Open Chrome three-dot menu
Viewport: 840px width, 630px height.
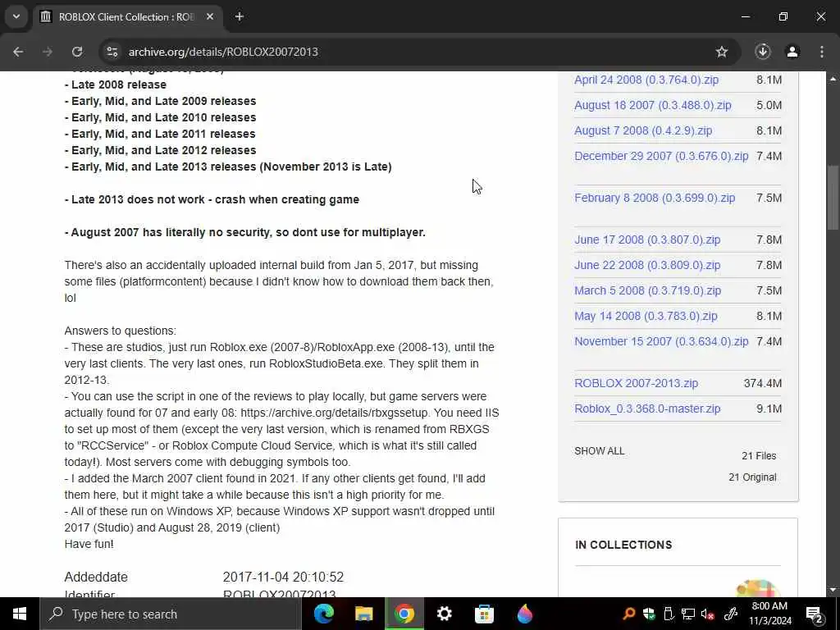(x=822, y=52)
